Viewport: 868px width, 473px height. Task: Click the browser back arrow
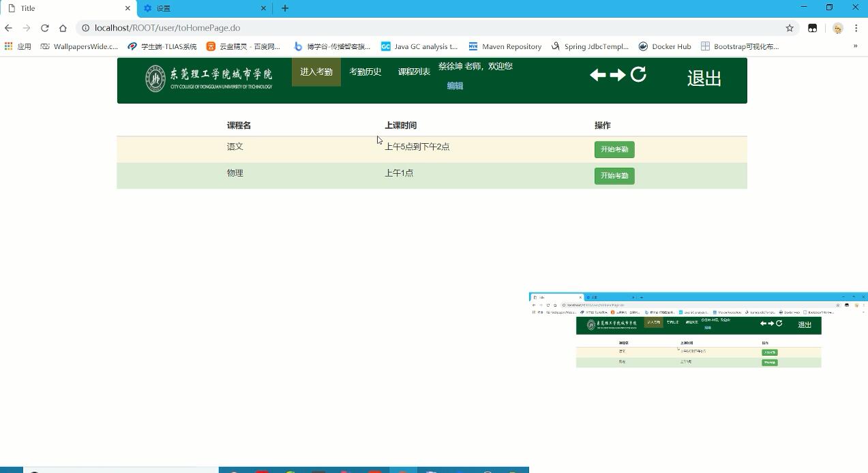(x=8, y=28)
